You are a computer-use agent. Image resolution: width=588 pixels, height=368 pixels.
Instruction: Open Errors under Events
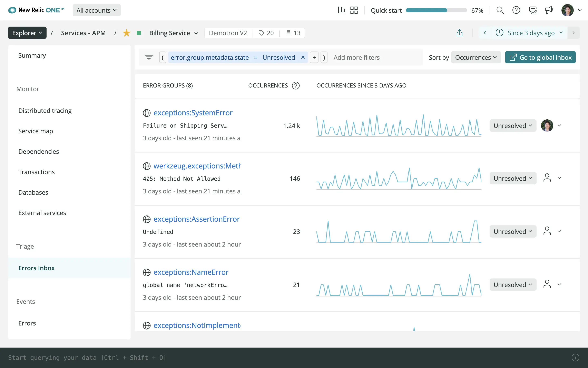click(x=69, y=323)
